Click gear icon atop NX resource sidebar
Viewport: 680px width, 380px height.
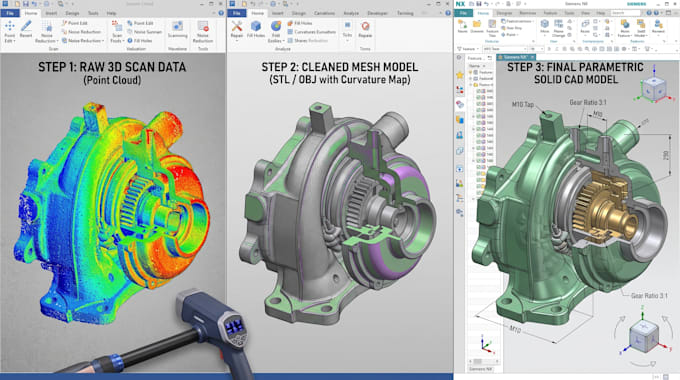tap(460, 58)
